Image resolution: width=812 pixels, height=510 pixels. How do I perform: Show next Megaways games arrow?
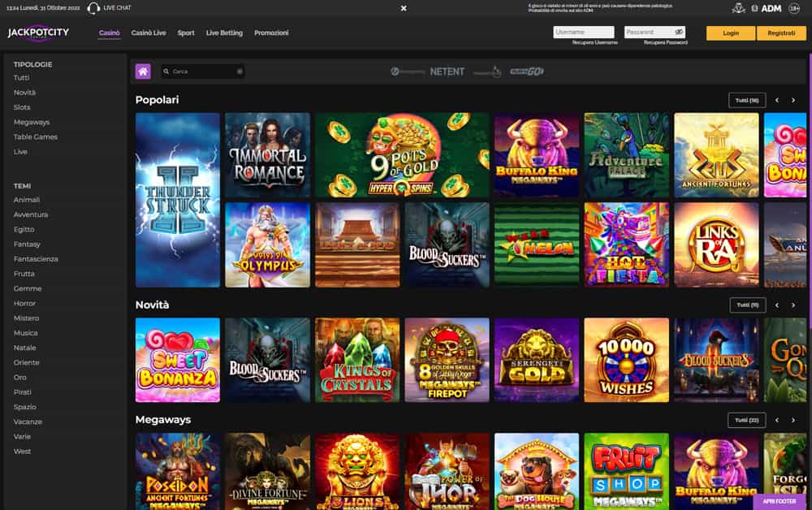pos(793,420)
